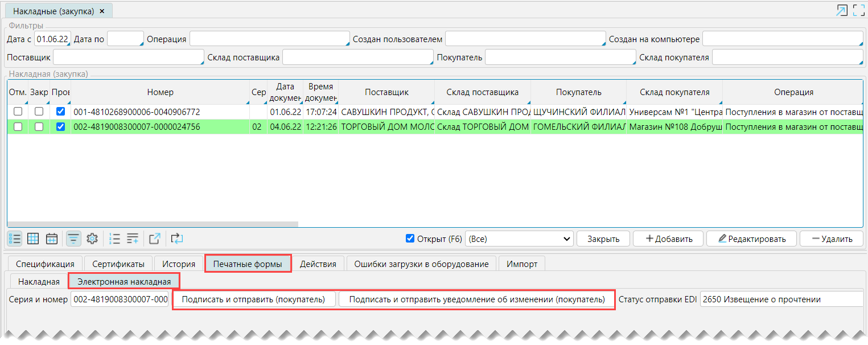
Task: Switch to list view in toolbar
Action: click(15, 239)
